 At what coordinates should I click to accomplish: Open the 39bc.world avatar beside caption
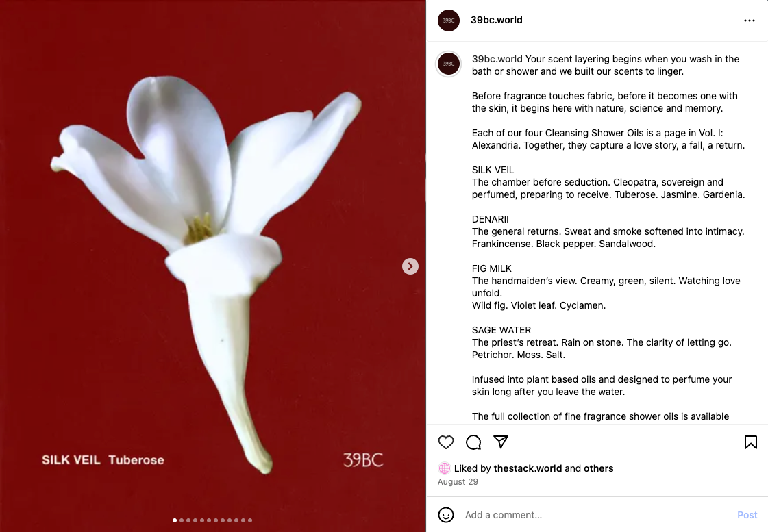click(x=449, y=64)
